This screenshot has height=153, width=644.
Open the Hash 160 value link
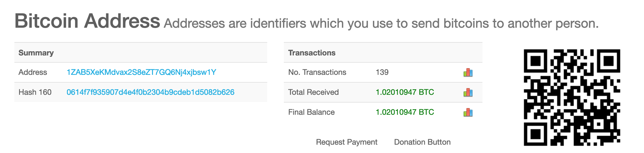click(x=150, y=92)
